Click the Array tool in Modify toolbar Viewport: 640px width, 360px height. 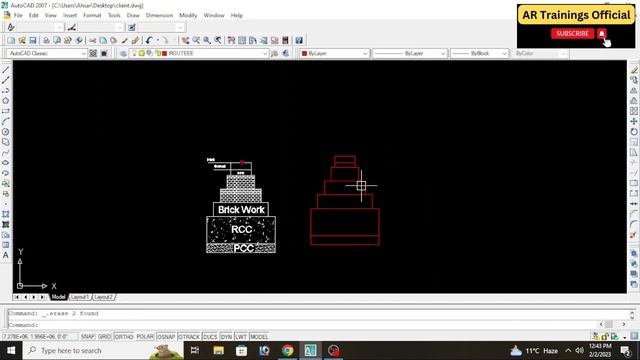coord(633,111)
